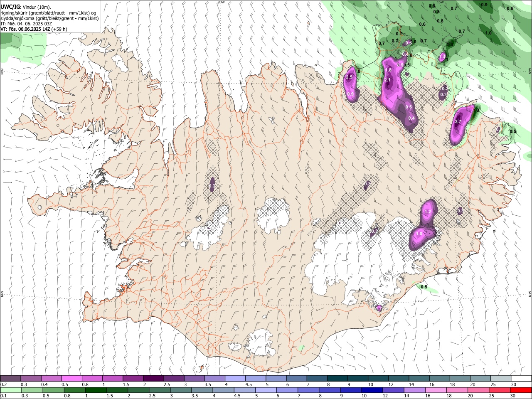The height and width of the screenshot is (399, 532).
Task: Click the white '2.1' snowfall value on the map
Action: pyautogui.click(x=387, y=80)
